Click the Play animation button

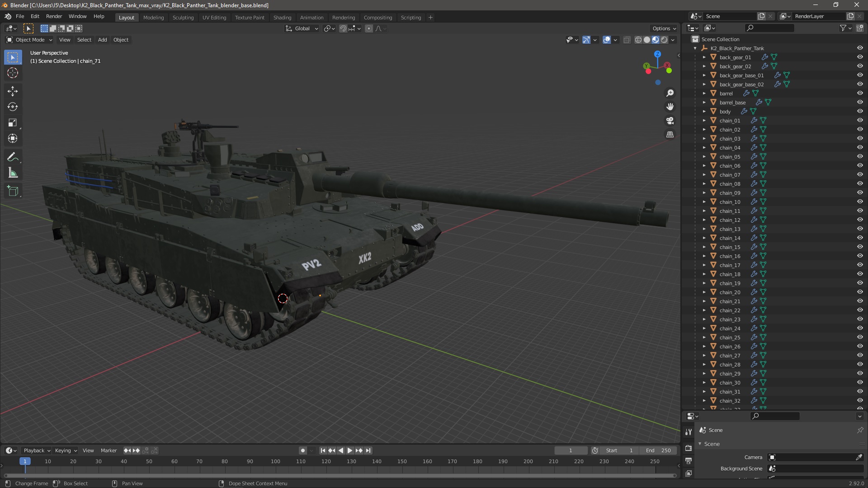point(350,450)
